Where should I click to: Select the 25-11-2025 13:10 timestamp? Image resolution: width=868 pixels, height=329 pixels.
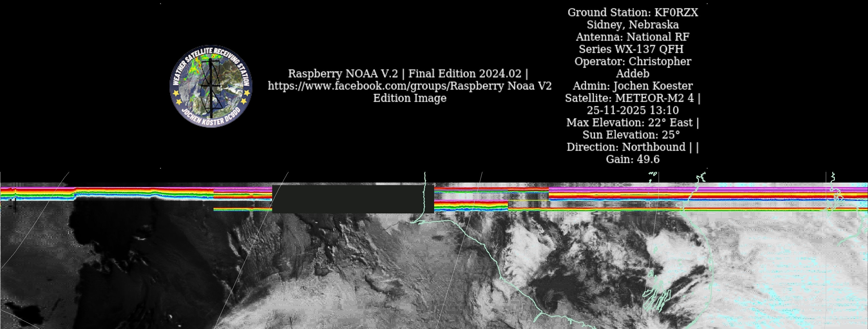(x=633, y=110)
